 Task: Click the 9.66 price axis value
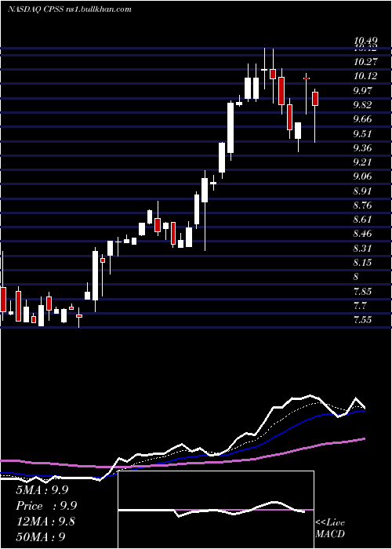pyautogui.click(x=364, y=119)
